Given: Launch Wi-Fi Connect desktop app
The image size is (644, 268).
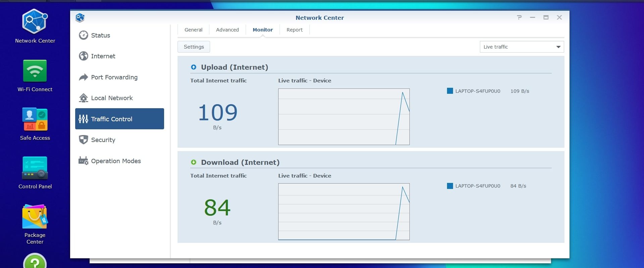Looking at the screenshot, I should pos(35,76).
